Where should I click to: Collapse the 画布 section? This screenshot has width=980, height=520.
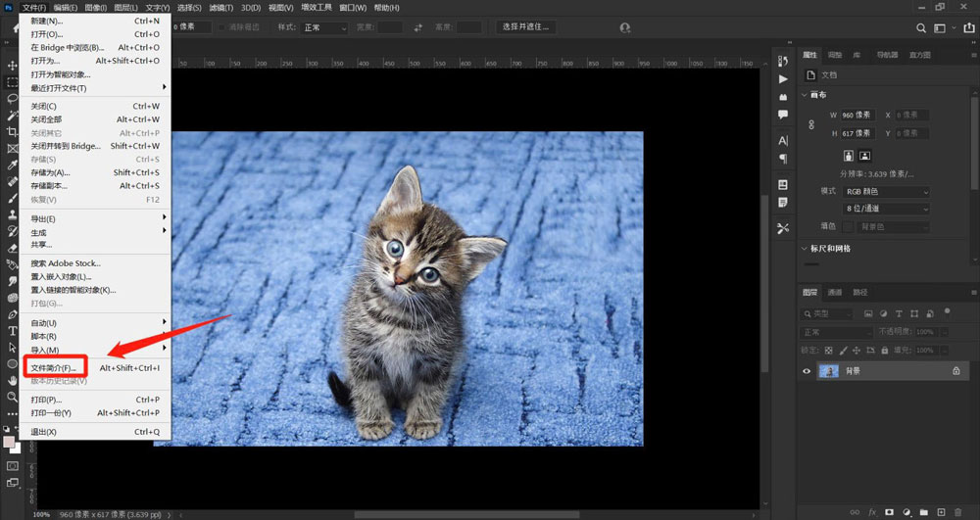tap(806, 95)
